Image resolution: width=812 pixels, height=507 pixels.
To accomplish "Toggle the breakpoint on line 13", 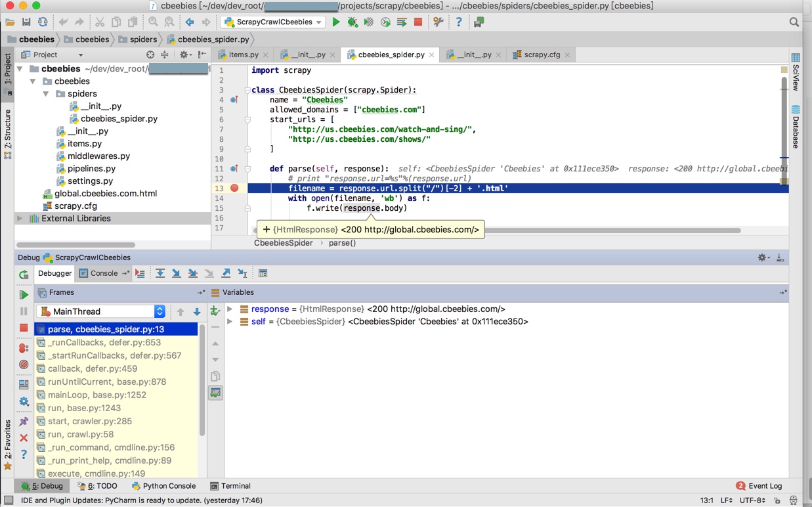I will (x=234, y=188).
